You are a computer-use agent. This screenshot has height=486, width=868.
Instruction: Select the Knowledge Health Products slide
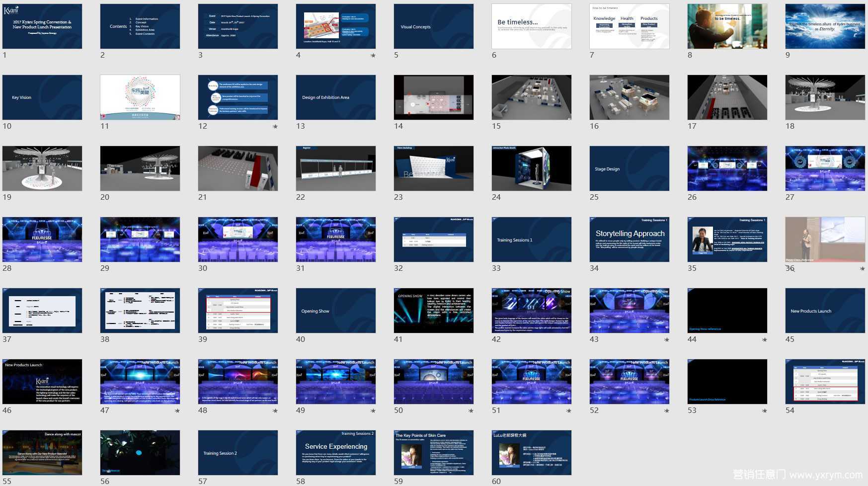[x=630, y=26]
